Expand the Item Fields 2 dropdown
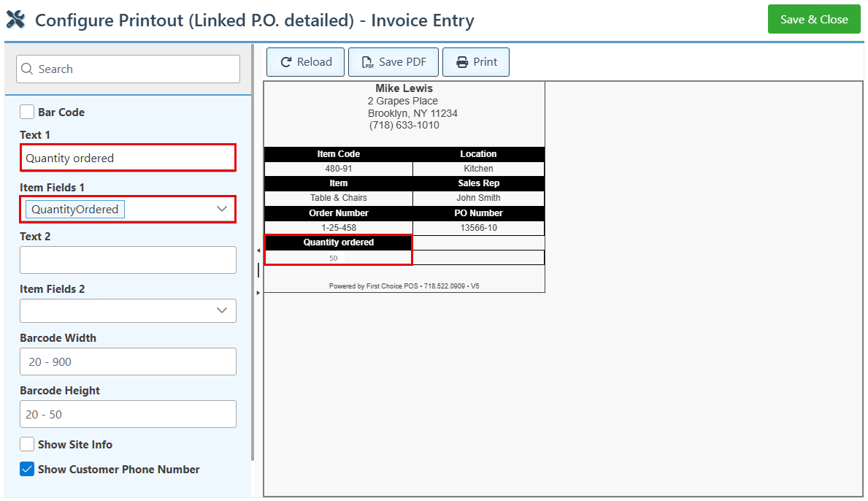The height and width of the screenshot is (501, 868). [x=222, y=310]
